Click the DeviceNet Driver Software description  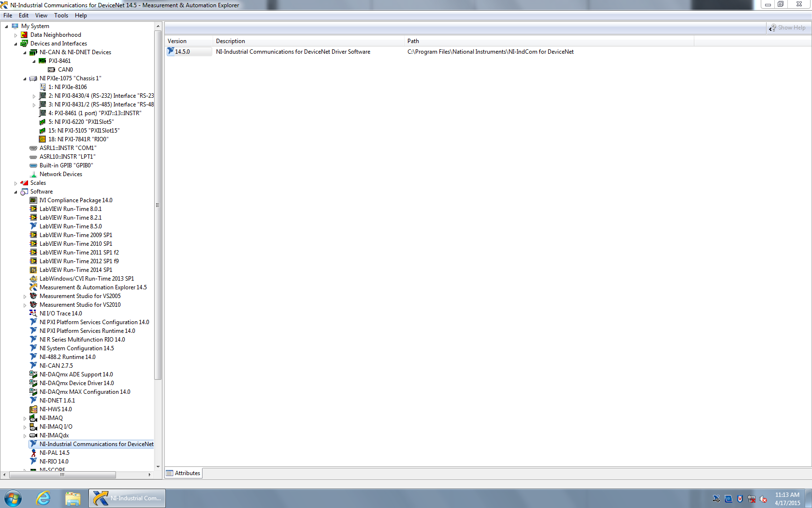tap(293, 52)
